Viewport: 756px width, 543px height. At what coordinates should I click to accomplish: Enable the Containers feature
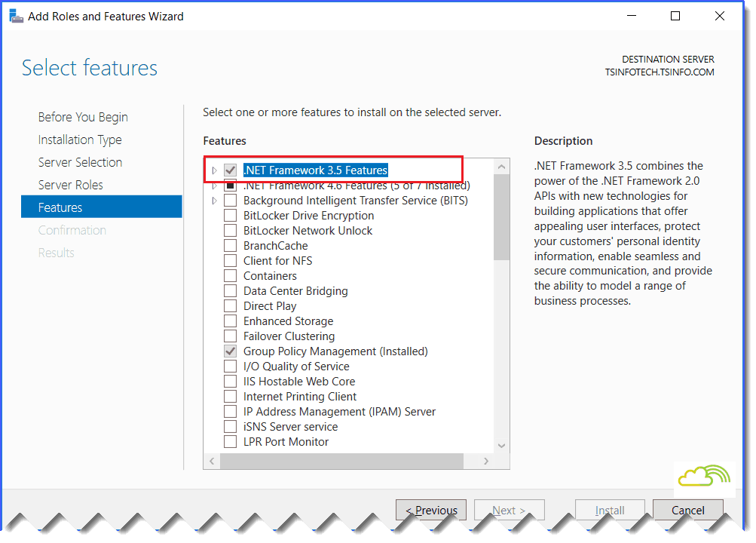coord(229,275)
